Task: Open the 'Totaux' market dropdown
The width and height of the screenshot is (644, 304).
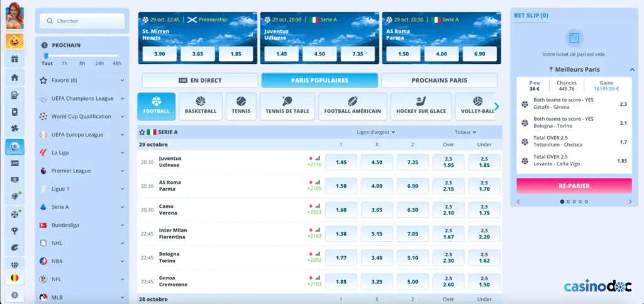Action: click(465, 132)
